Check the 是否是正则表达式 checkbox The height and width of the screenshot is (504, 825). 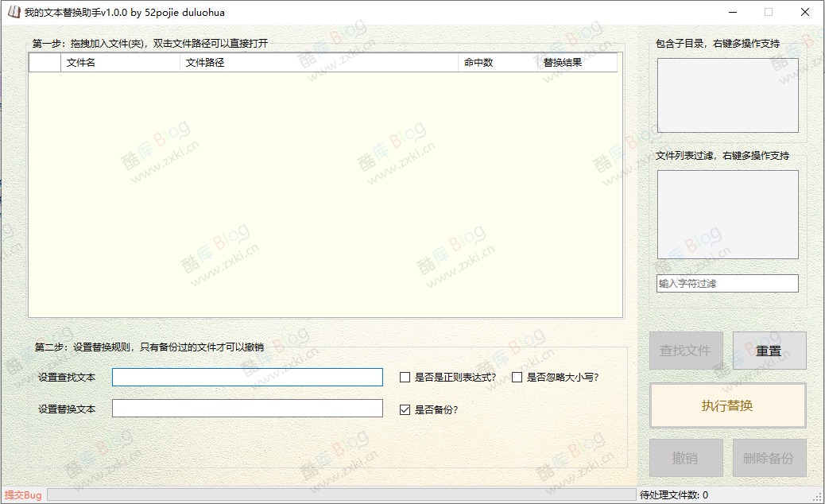(404, 378)
